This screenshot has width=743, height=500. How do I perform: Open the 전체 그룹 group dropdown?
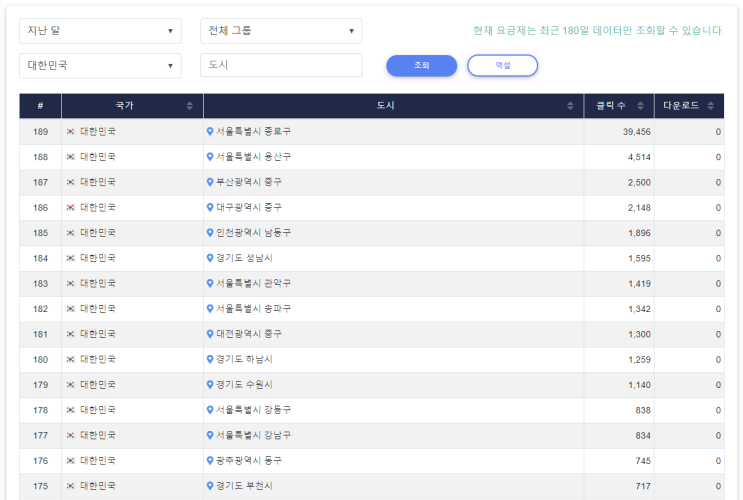tap(281, 31)
